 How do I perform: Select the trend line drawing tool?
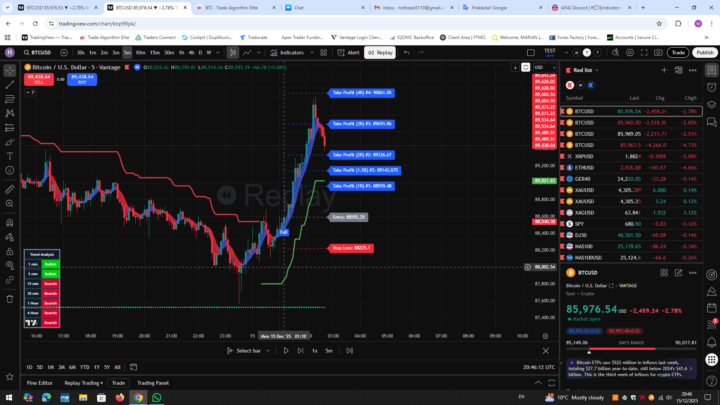pos(10,84)
